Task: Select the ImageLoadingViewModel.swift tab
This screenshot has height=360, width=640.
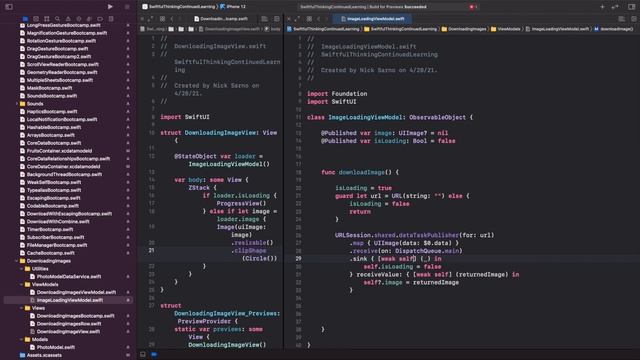Action: (x=372, y=19)
